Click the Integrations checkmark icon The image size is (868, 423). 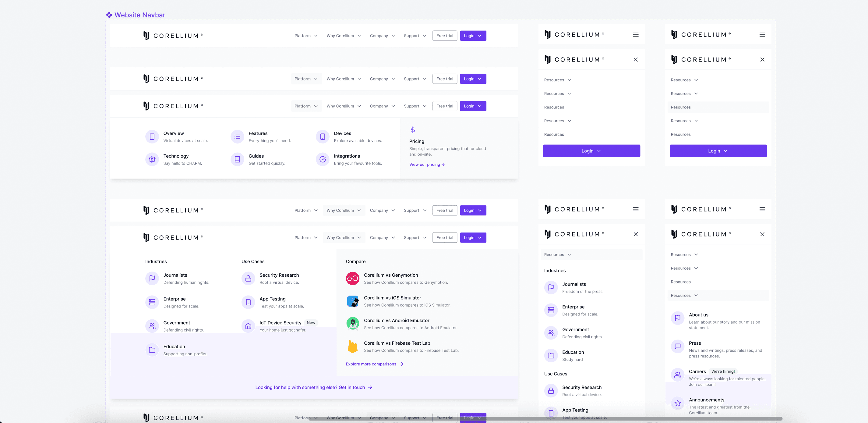[x=323, y=159]
